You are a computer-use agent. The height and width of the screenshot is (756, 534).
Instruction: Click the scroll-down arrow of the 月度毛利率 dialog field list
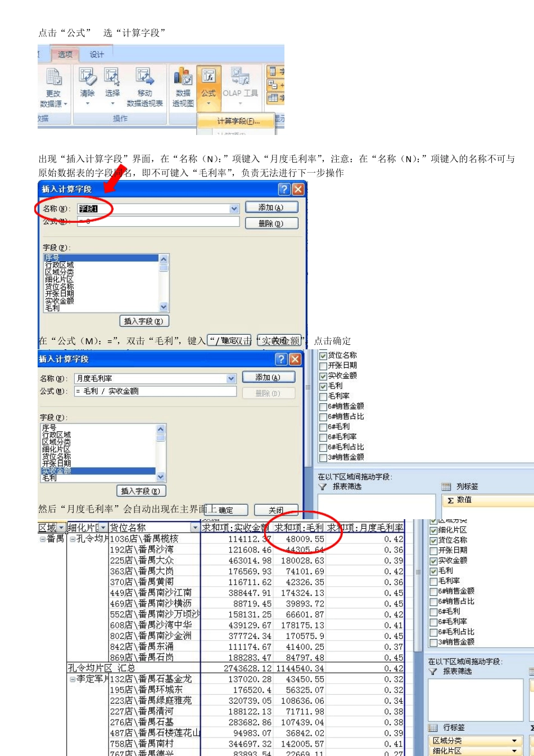[161, 477]
